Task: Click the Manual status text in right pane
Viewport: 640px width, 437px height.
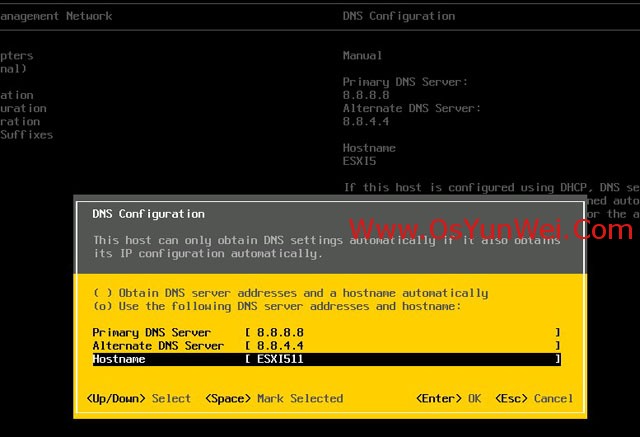Action: pos(362,56)
